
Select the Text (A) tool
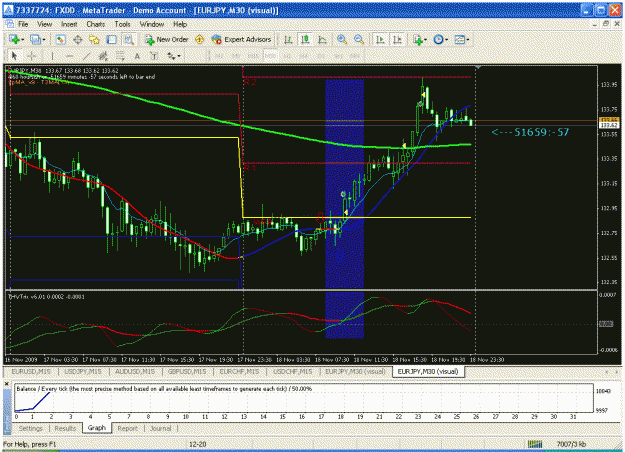click(137, 56)
